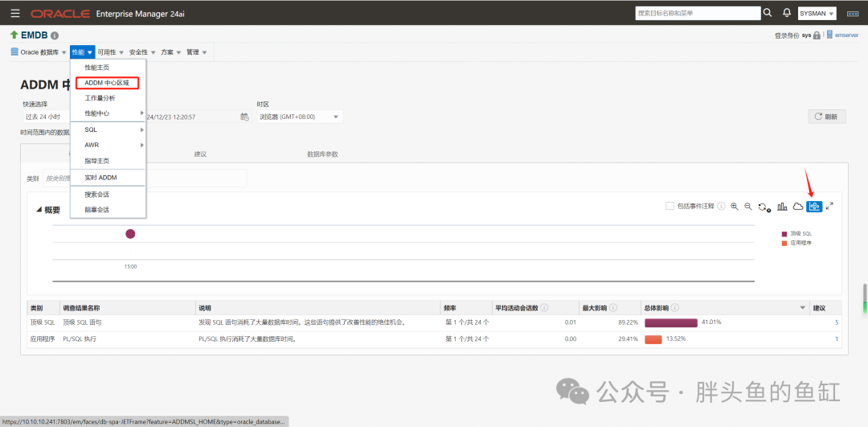This screenshot has width=868, height=427.
Task: Zoom out on the overview chart
Action: (x=748, y=206)
